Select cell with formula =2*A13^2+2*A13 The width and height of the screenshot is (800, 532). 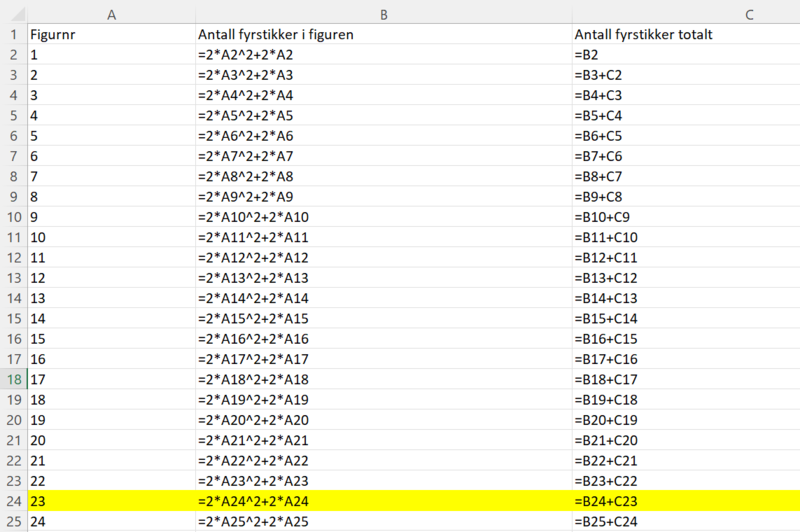coord(384,278)
